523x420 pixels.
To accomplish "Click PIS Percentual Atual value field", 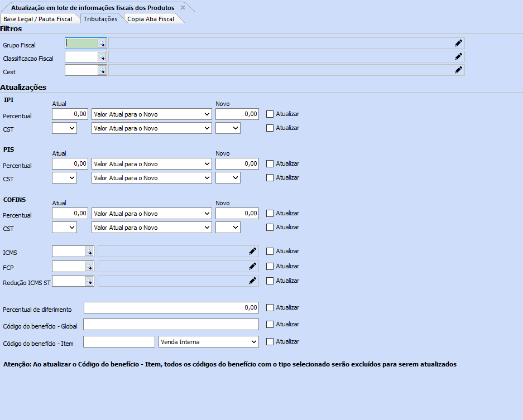I will click(70, 163).
